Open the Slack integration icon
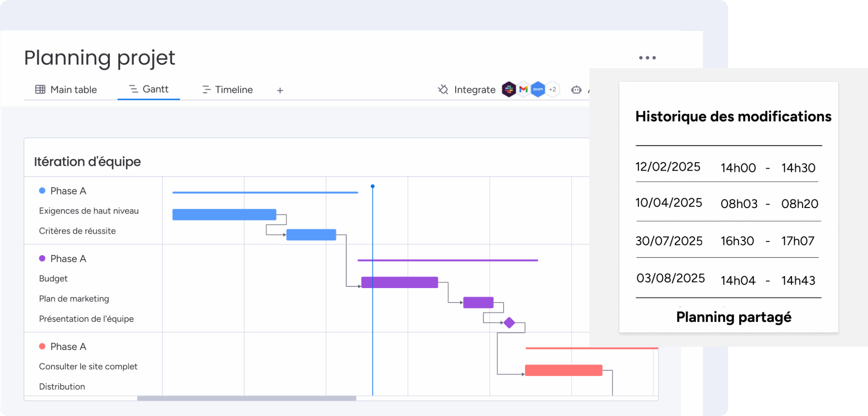The image size is (868, 416). pyautogui.click(x=509, y=89)
